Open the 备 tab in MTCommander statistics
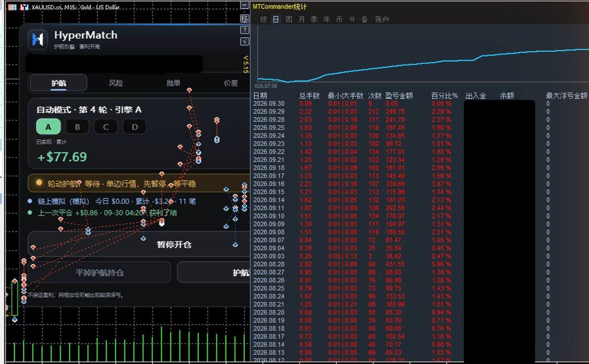589x364 pixels. point(365,20)
